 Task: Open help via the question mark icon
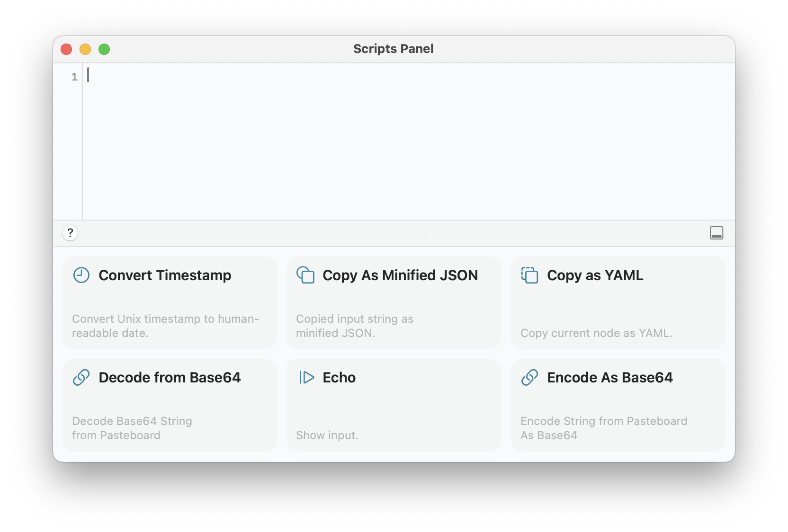coord(70,233)
